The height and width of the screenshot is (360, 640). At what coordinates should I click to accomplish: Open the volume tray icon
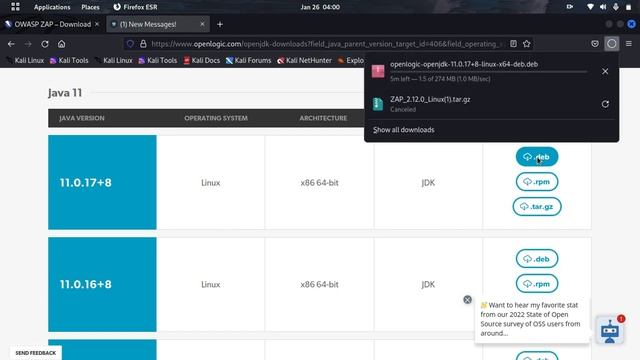(x=603, y=7)
